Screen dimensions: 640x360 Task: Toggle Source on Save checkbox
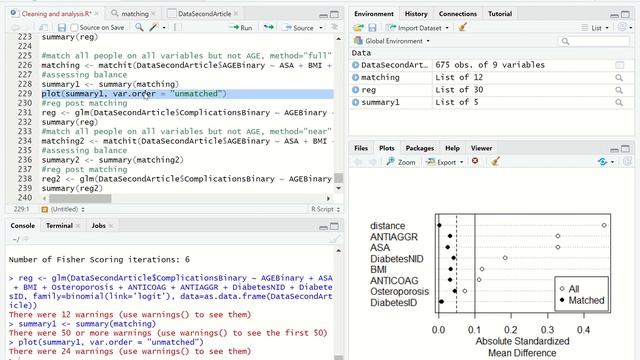74,28
